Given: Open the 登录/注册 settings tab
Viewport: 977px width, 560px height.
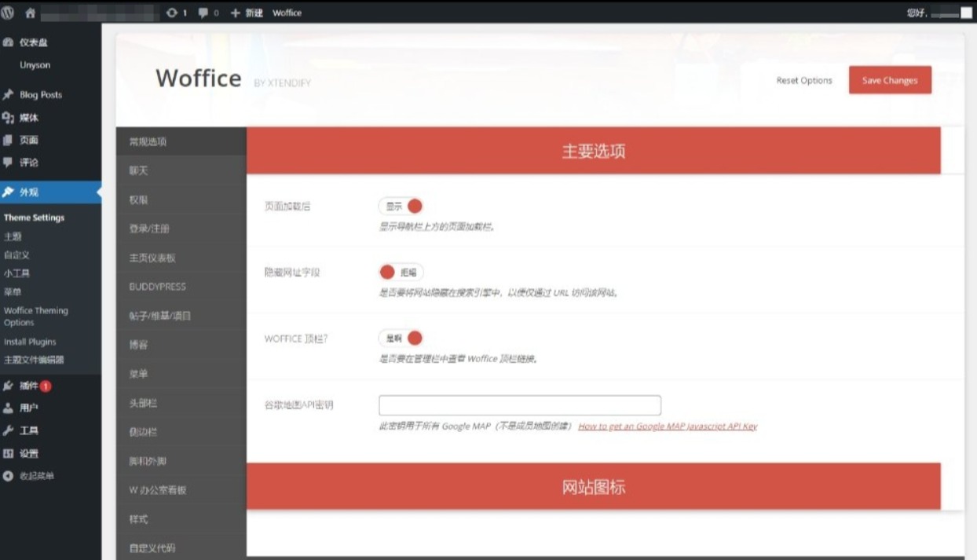Looking at the screenshot, I should pyautogui.click(x=181, y=229).
